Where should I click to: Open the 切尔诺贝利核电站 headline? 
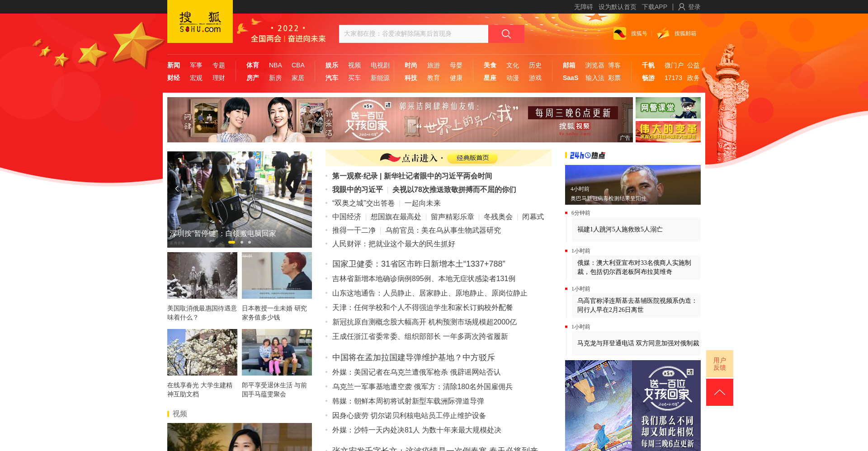pos(409,416)
